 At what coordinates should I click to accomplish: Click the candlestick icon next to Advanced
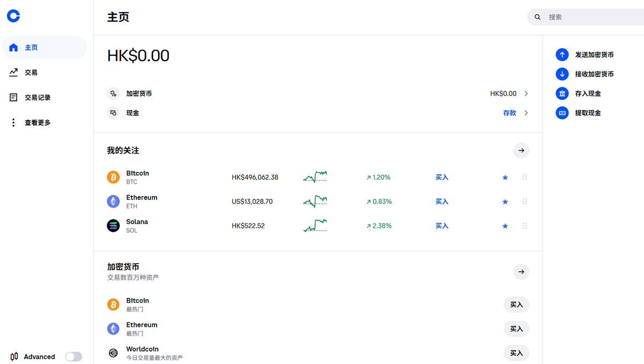point(14,356)
